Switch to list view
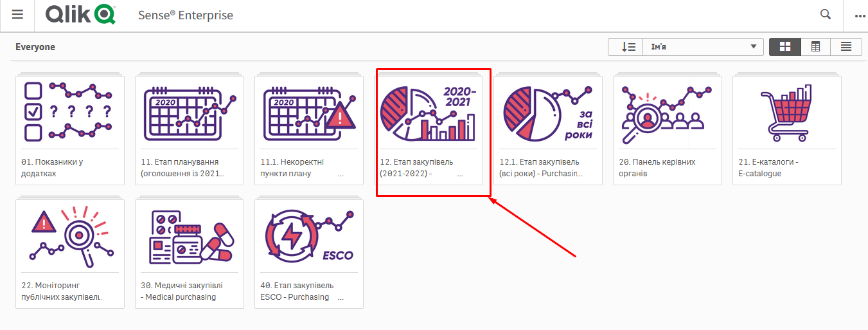868x330 pixels. point(846,46)
